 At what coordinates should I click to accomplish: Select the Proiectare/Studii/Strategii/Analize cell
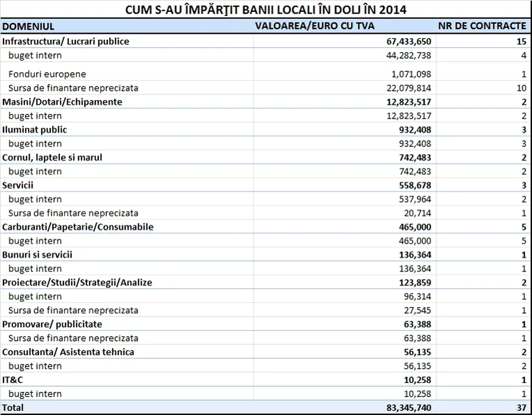click(77, 283)
